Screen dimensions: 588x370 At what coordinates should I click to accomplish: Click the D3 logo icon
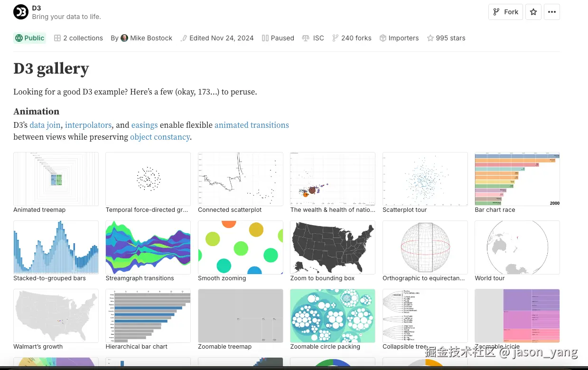point(21,12)
